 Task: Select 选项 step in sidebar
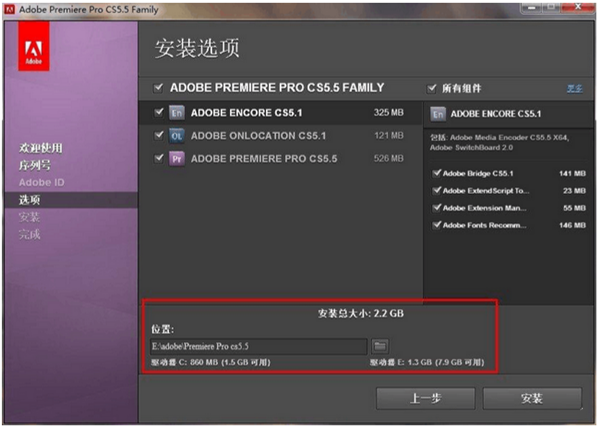click(29, 200)
